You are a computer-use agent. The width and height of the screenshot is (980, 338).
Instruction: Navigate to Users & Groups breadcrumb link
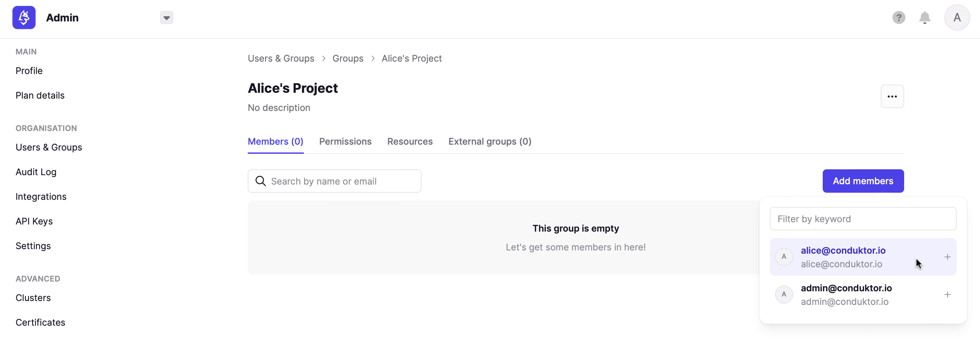tap(281, 58)
